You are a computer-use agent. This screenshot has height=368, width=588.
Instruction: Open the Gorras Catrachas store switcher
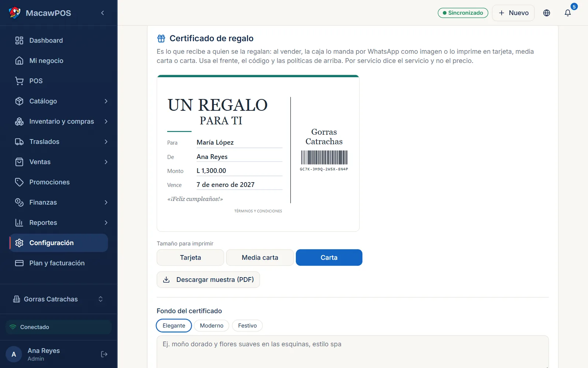point(59,299)
